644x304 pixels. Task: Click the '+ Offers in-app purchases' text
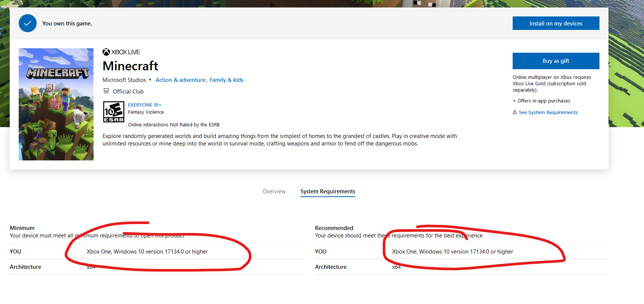[x=541, y=101]
